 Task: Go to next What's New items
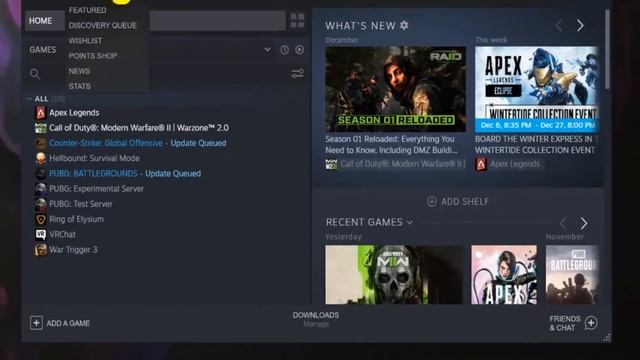[580, 25]
